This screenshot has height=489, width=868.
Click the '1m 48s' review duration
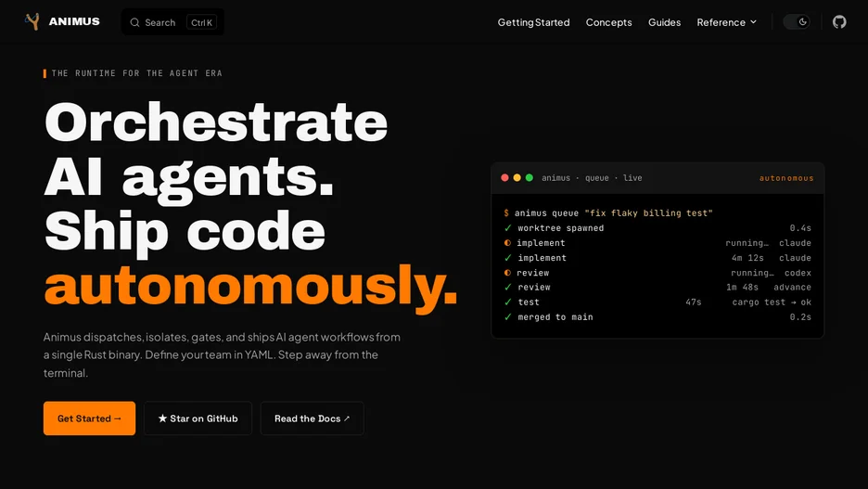pos(742,288)
